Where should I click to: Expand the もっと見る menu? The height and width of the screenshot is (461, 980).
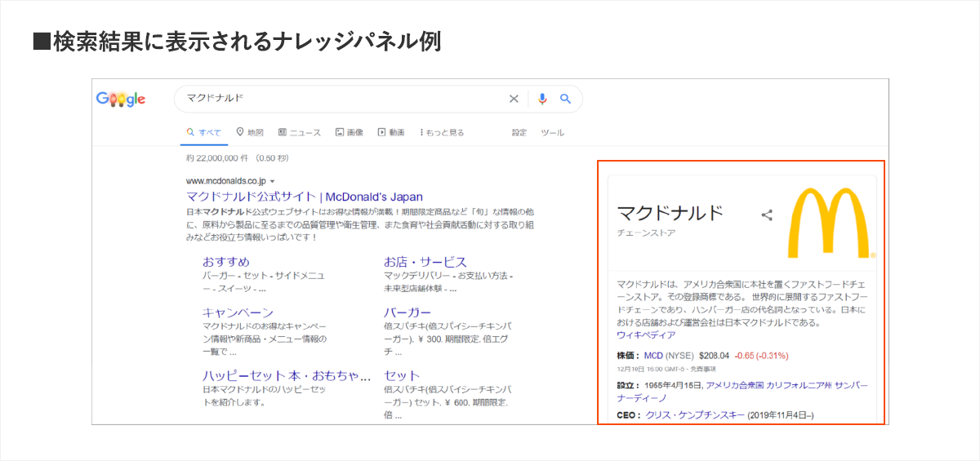[x=442, y=132]
